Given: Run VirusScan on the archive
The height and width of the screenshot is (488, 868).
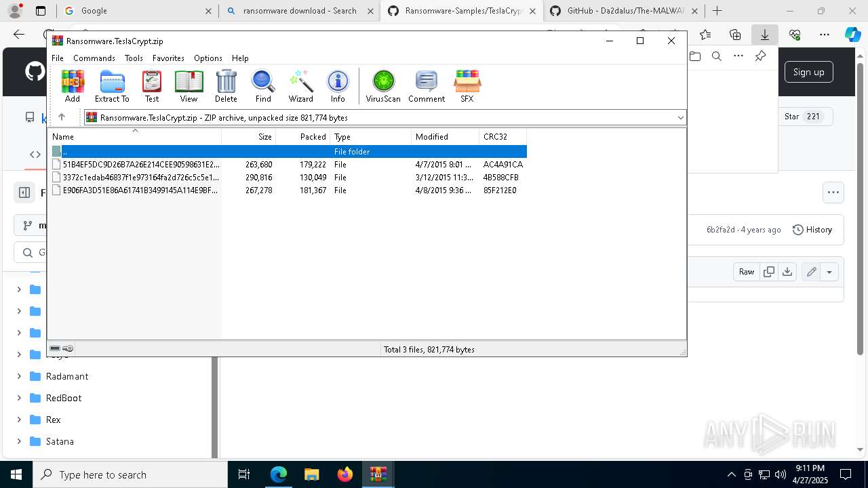Looking at the screenshot, I should (383, 86).
